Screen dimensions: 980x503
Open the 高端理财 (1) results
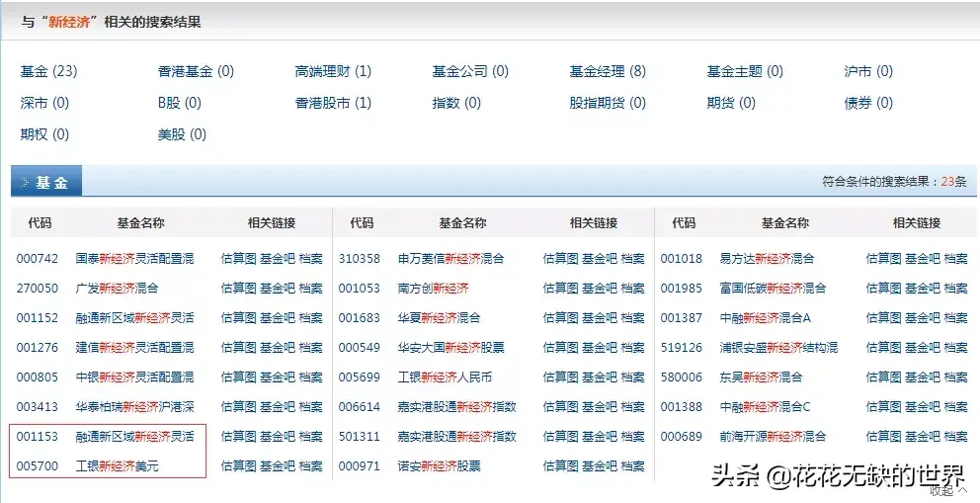coord(333,71)
